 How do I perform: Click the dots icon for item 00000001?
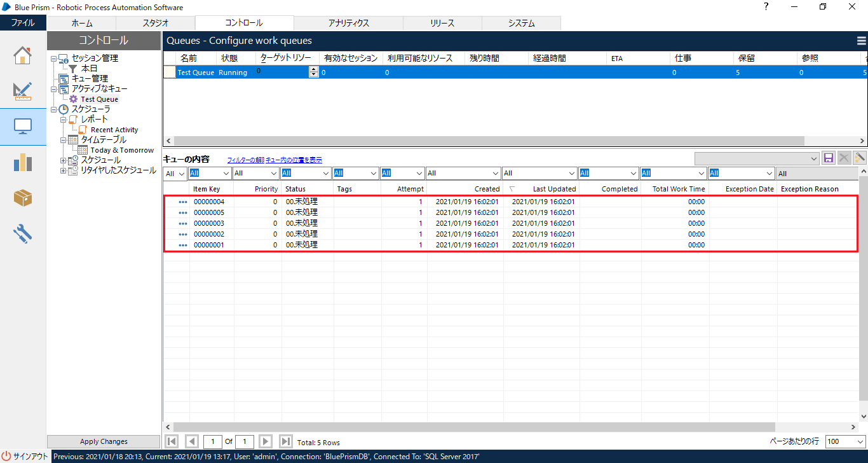point(183,245)
